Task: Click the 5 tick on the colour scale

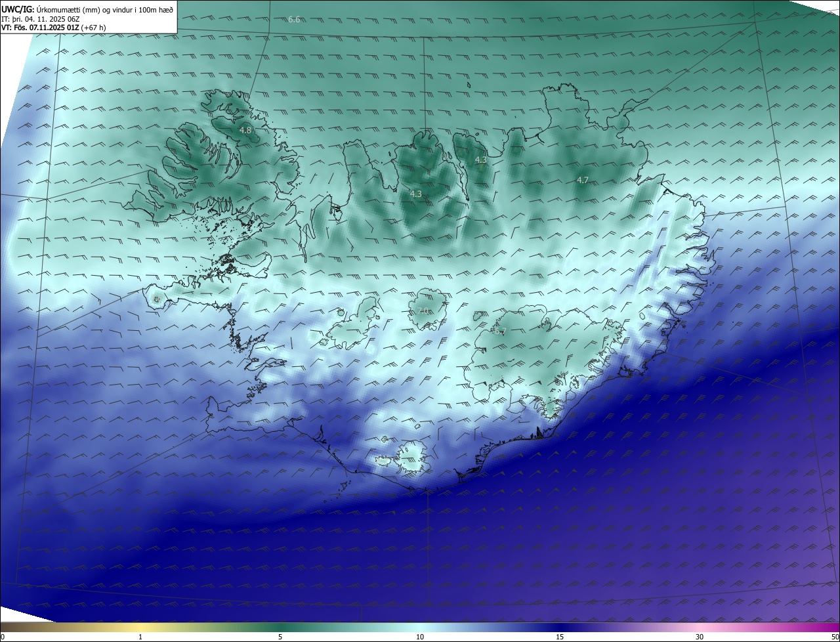Action: click(280, 637)
